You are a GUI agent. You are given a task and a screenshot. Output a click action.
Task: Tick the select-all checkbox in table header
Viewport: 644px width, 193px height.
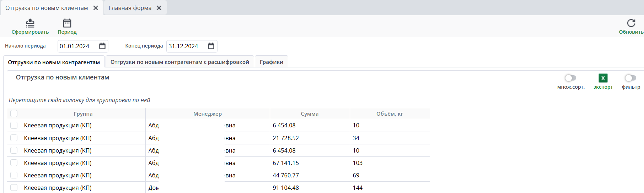point(14,114)
